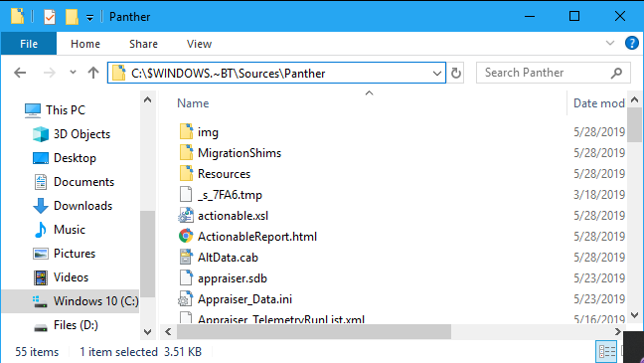The height and width of the screenshot is (363, 644).
Task: Click the gear icon beside Appraiser_Data.ini
Action: 186,299
